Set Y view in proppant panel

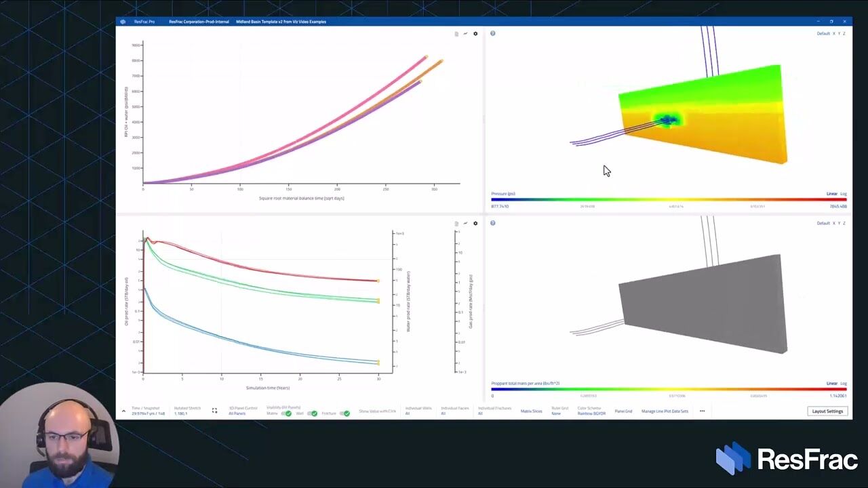pos(840,223)
